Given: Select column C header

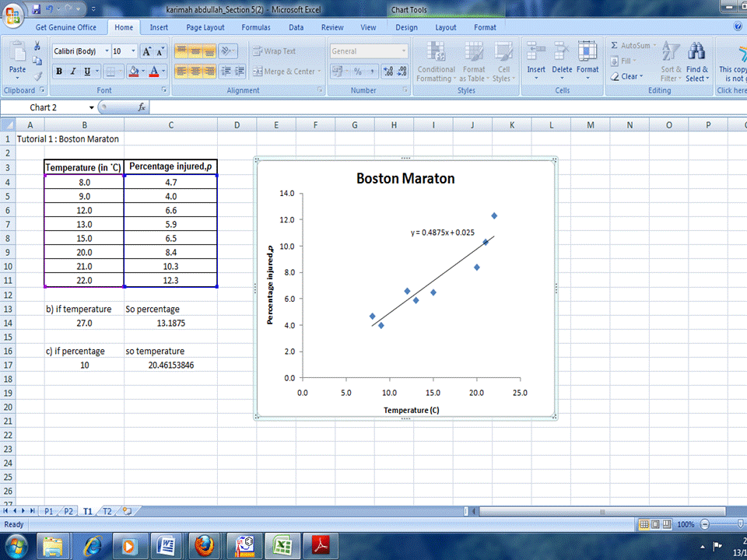Looking at the screenshot, I should pos(170,124).
